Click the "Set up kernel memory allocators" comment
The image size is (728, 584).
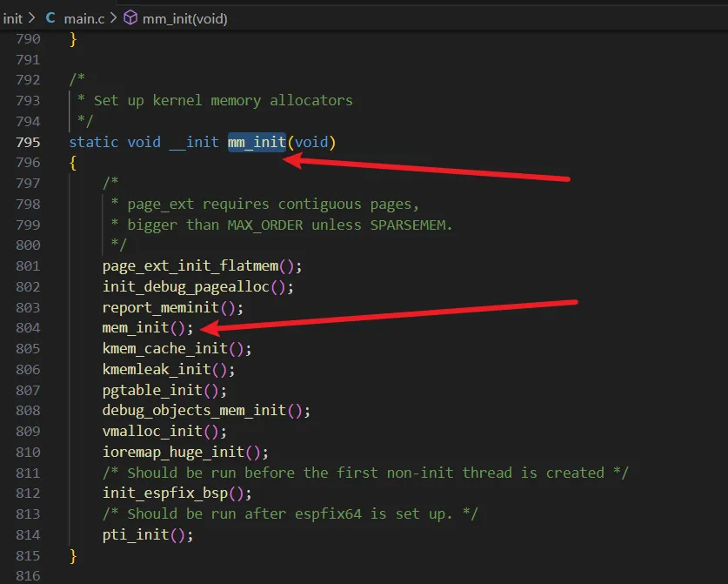tap(223, 100)
